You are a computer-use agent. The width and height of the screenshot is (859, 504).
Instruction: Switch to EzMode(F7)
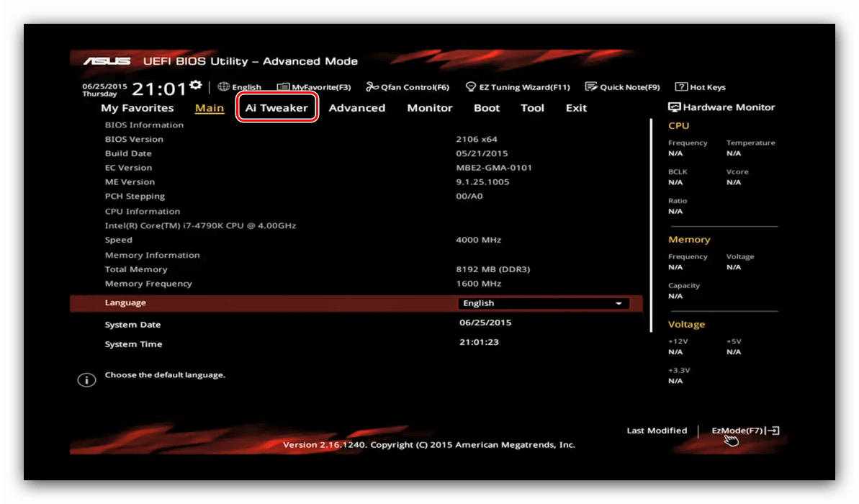tap(745, 431)
